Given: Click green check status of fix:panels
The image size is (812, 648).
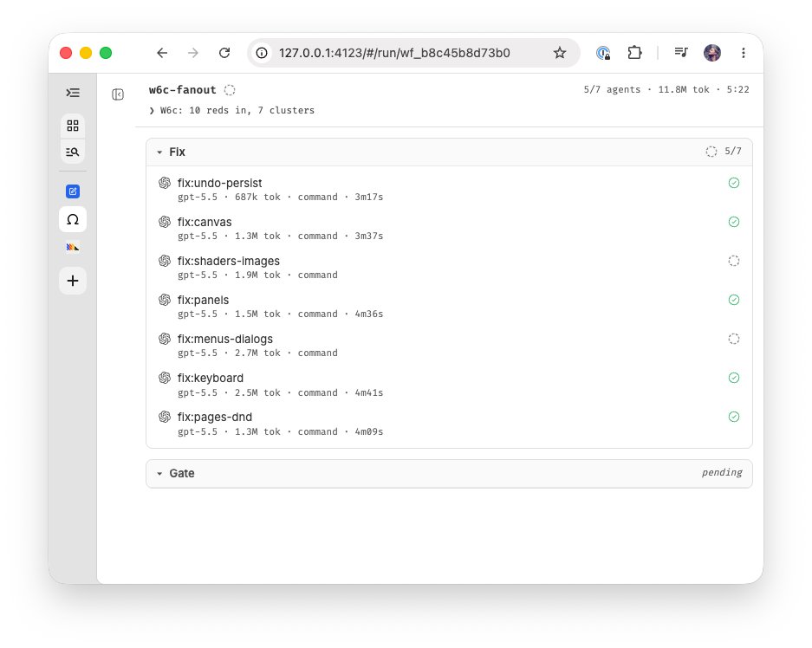Looking at the screenshot, I should pos(734,300).
